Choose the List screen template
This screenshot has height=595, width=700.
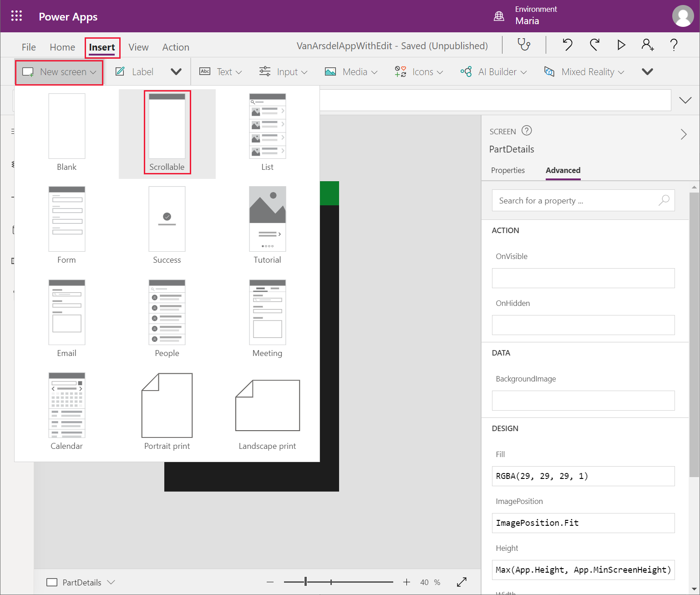tap(268, 132)
